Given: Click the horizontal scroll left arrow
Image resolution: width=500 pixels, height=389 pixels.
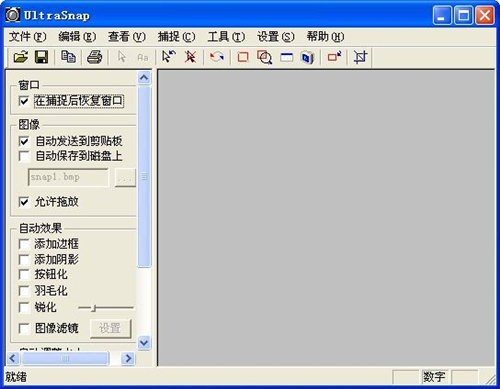Looking at the screenshot, I should (13, 359).
